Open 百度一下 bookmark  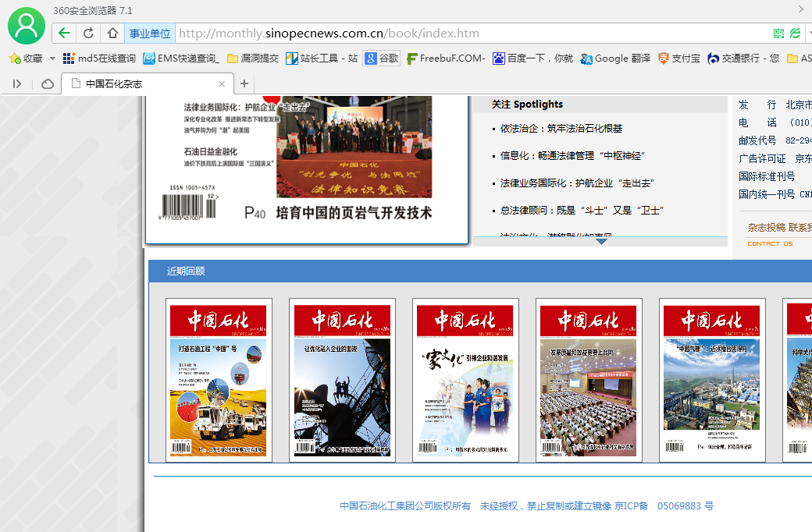(532, 59)
